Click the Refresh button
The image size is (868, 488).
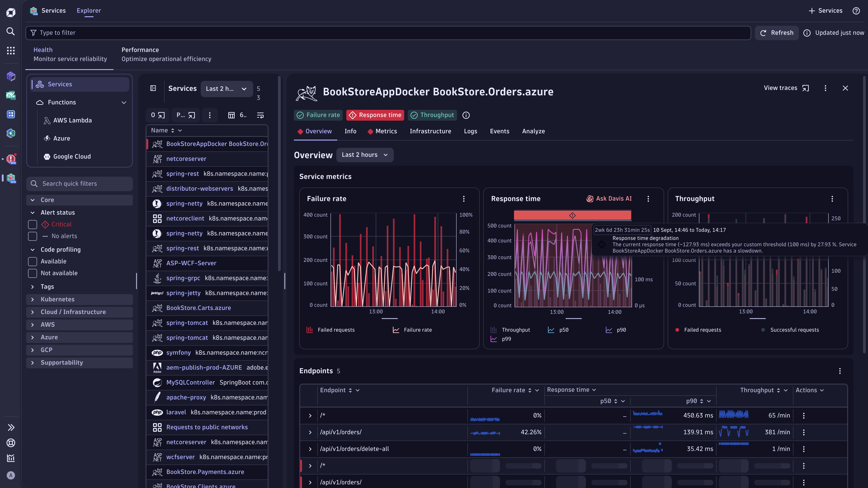tap(776, 33)
